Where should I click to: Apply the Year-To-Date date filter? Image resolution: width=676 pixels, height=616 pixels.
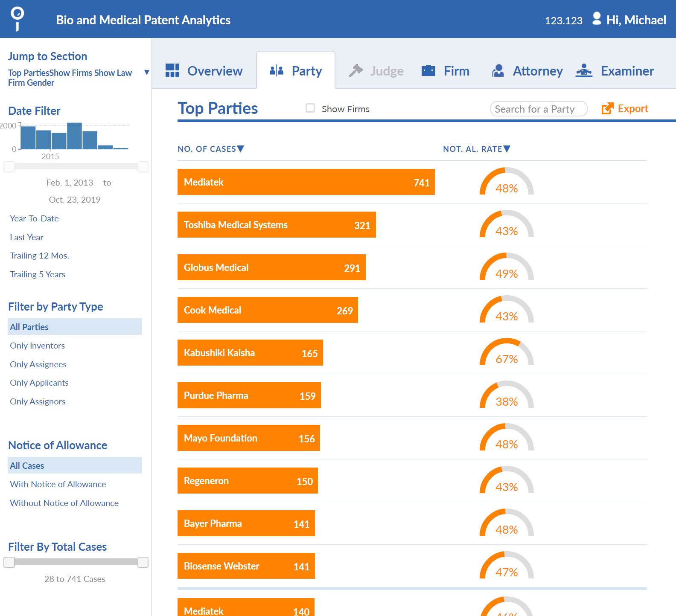[34, 218]
